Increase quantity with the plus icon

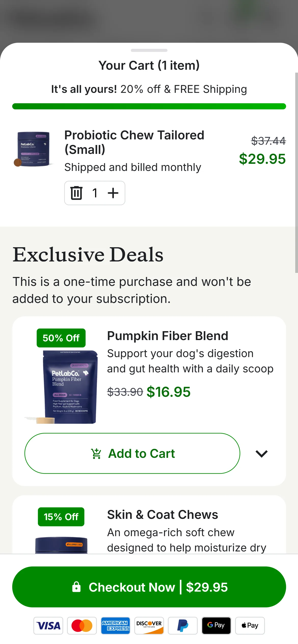point(113,193)
